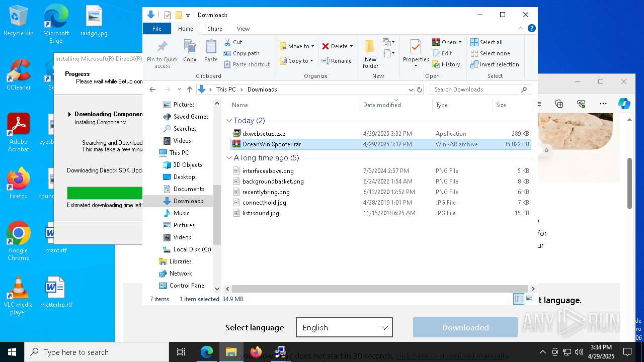Click Copy path in ribbon

point(242,53)
